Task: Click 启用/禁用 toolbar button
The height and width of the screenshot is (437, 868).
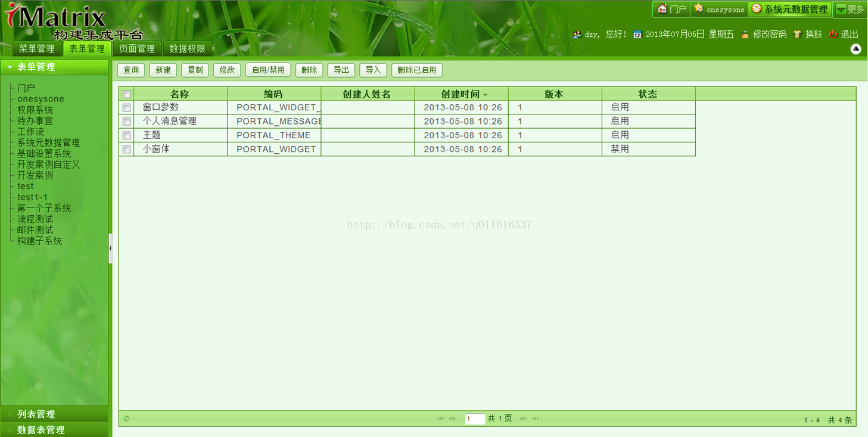Action: (268, 70)
